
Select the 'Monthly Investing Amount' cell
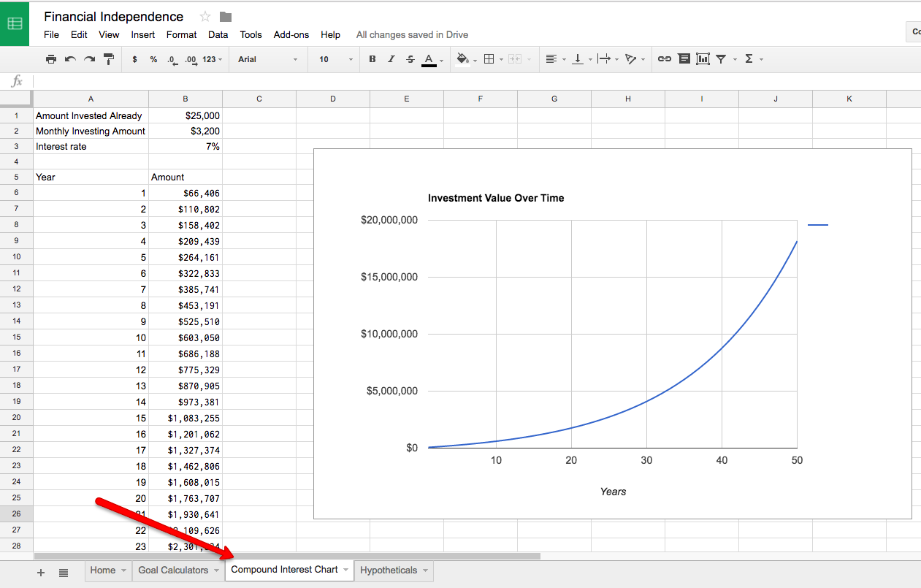(91, 131)
